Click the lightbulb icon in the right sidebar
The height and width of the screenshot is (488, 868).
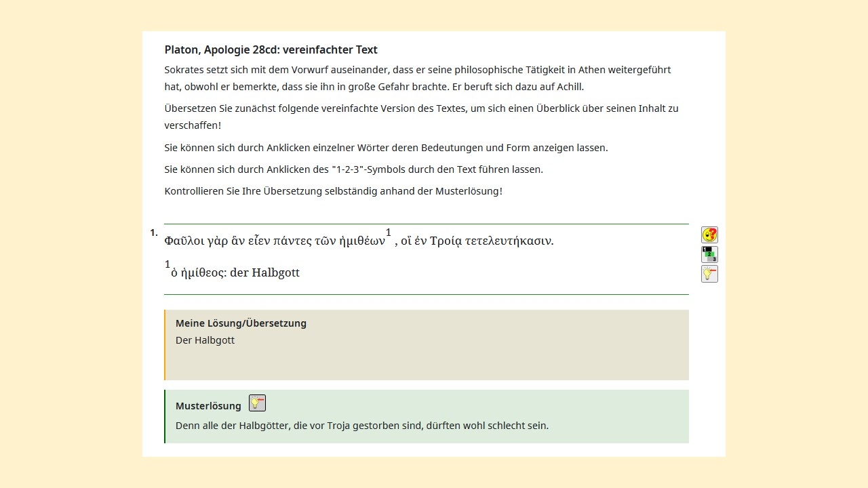pos(709,274)
